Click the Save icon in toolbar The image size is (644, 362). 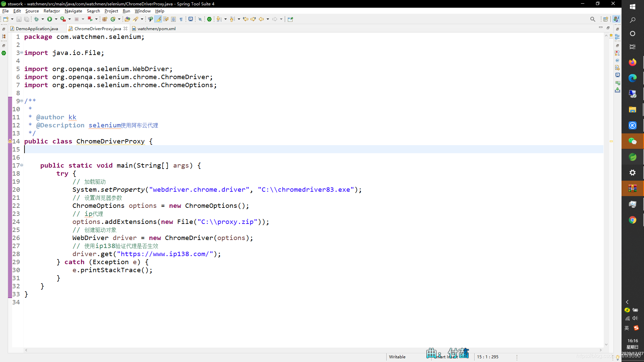pos(19,19)
